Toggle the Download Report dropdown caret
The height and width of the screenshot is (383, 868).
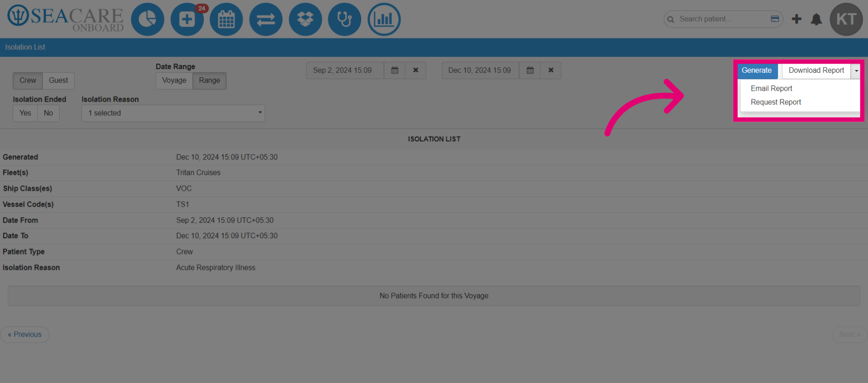pos(856,70)
